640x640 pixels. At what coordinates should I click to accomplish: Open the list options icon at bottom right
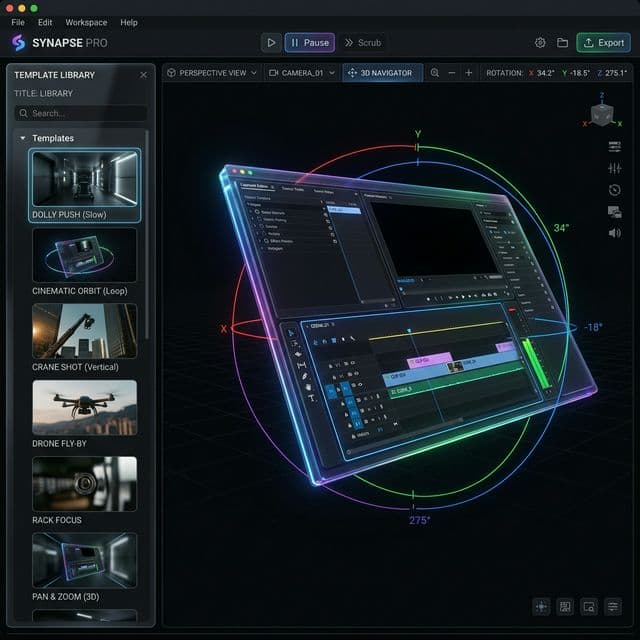point(613,607)
